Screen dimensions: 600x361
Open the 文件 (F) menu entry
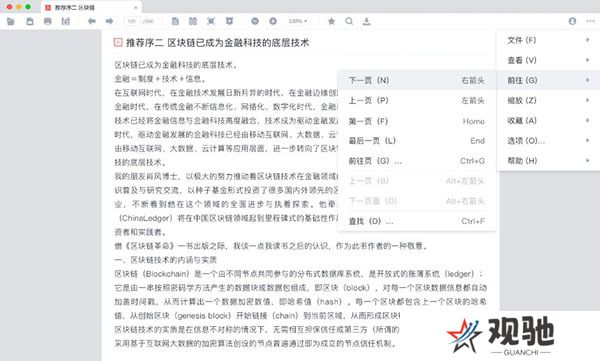[548, 40]
